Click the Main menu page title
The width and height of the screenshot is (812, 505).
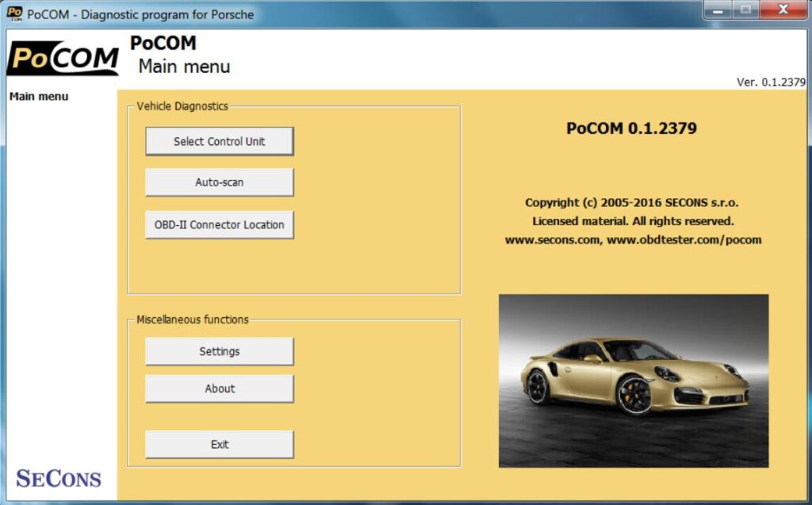pyautogui.click(x=183, y=67)
